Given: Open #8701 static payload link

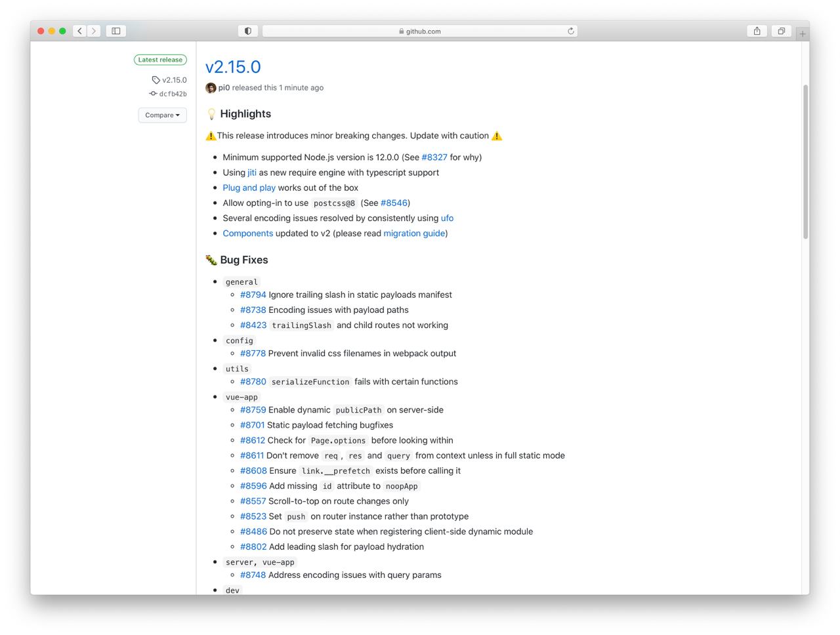Looking at the screenshot, I should [x=253, y=425].
